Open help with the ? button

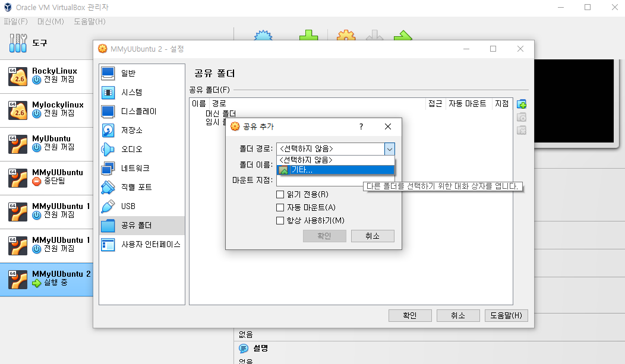[361, 126]
